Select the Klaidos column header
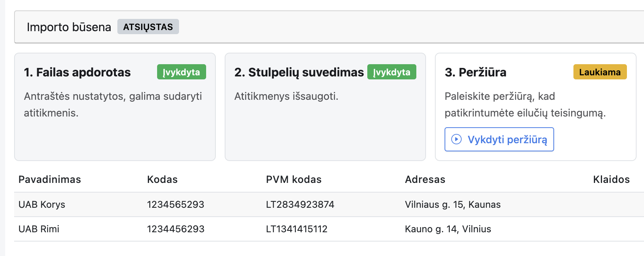 click(x=611, y=180)
